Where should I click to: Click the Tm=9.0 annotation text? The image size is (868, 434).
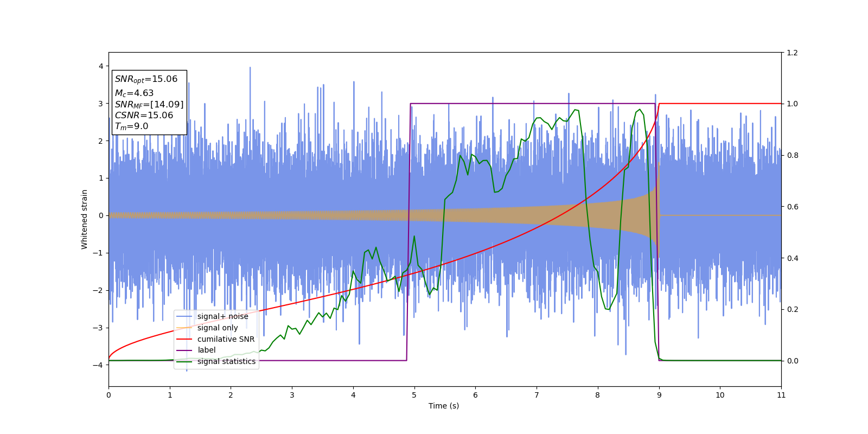click(x=131, y=126)
